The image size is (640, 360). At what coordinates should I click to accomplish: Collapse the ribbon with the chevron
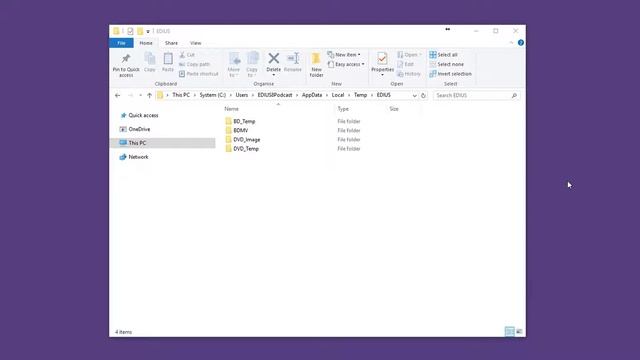[511, 42]
